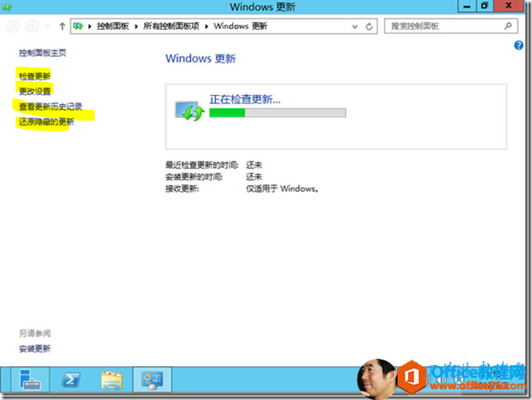Open 控制面板主页 link

[x=42, y=53]
